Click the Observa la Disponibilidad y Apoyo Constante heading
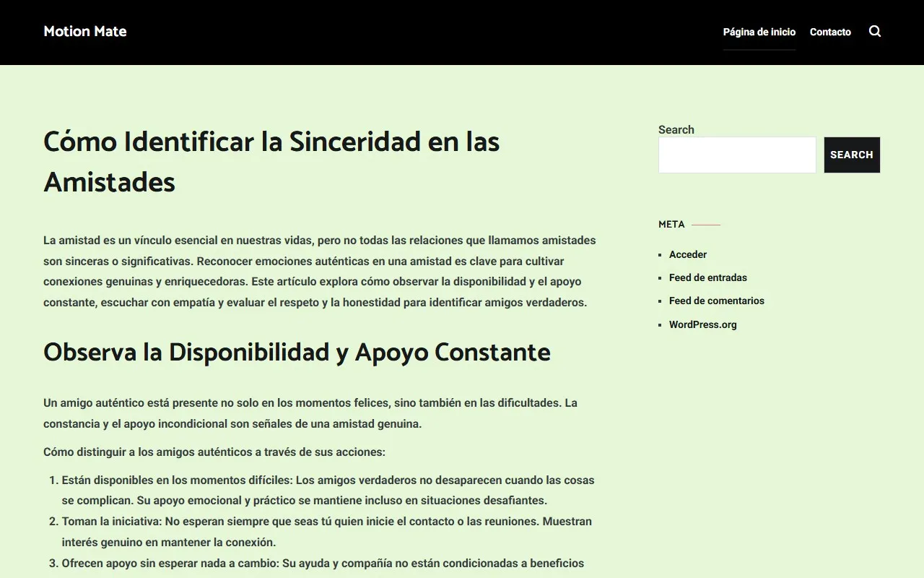This screenshot has width=924, height=578. click(297, 353)
